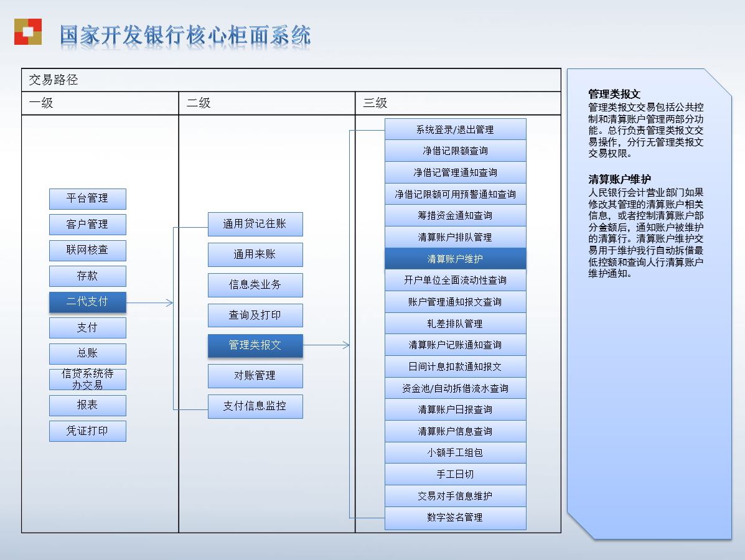Open 系统登录/退出管理 transaction

point(455,129)
